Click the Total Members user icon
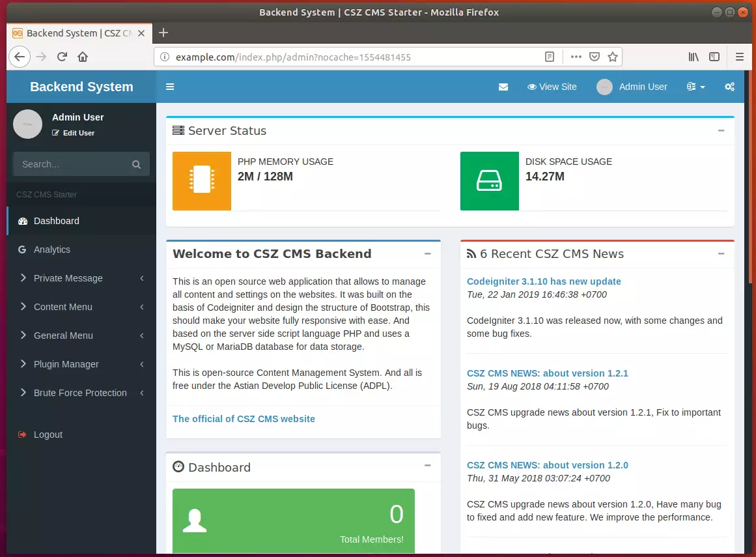The width and height of the screenshot is (756, 557). pyautogui.click(x=195, y=521)
